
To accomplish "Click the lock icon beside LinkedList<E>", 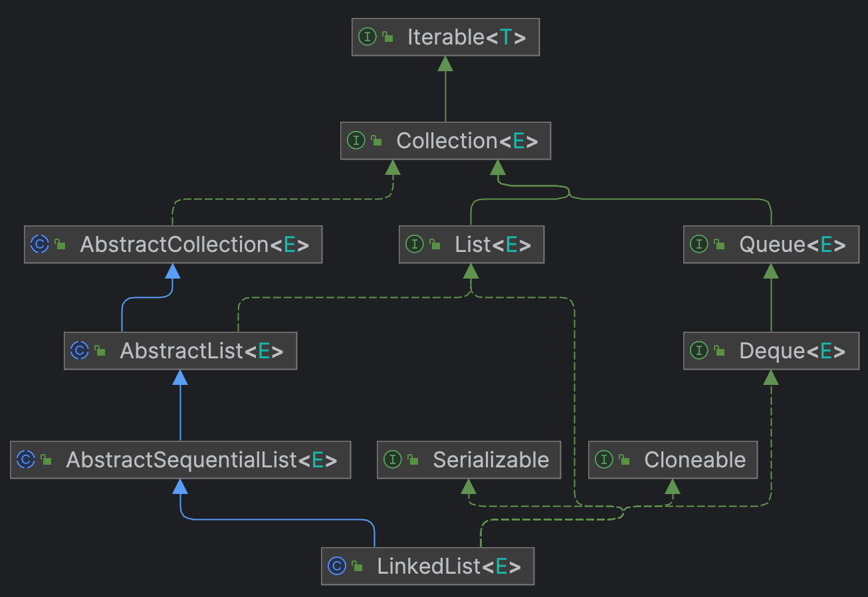I will point(357,566).
